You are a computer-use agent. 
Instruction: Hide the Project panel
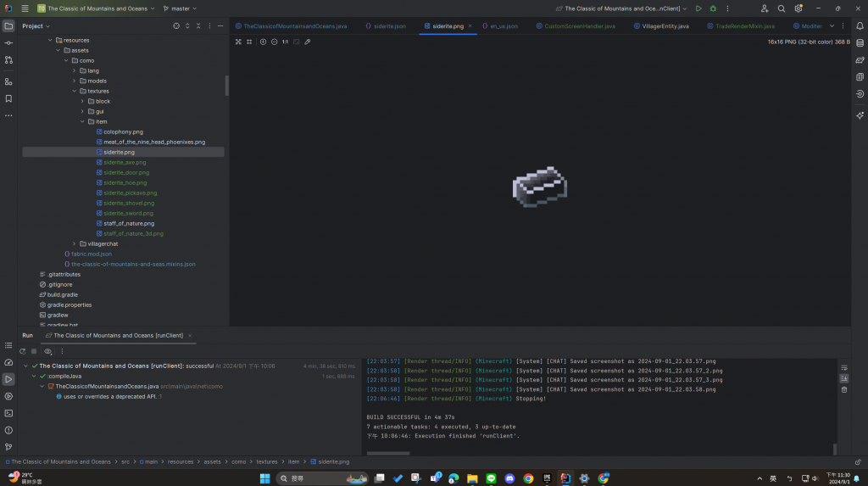coord(220,26)
